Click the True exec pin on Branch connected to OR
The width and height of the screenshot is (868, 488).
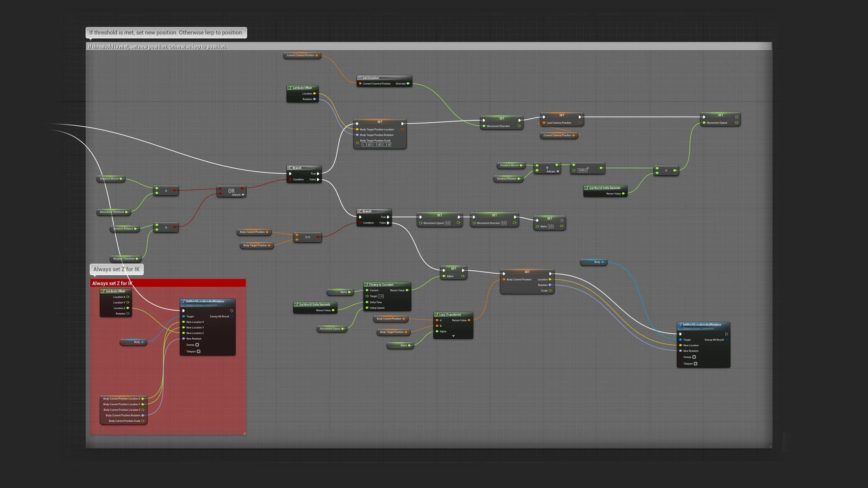click(x=318, y=174)
